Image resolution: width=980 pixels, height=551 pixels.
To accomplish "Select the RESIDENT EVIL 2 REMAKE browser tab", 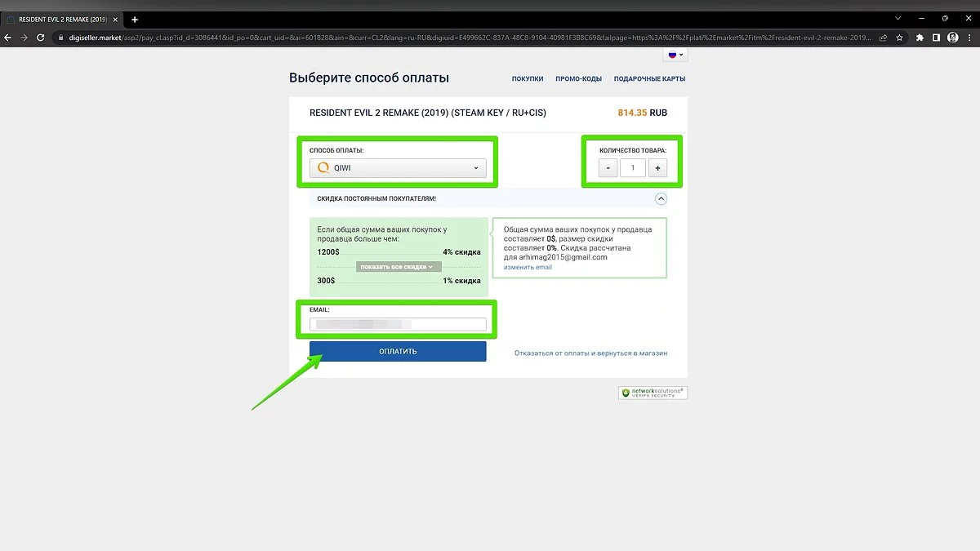I will click(x=62, y=19).
